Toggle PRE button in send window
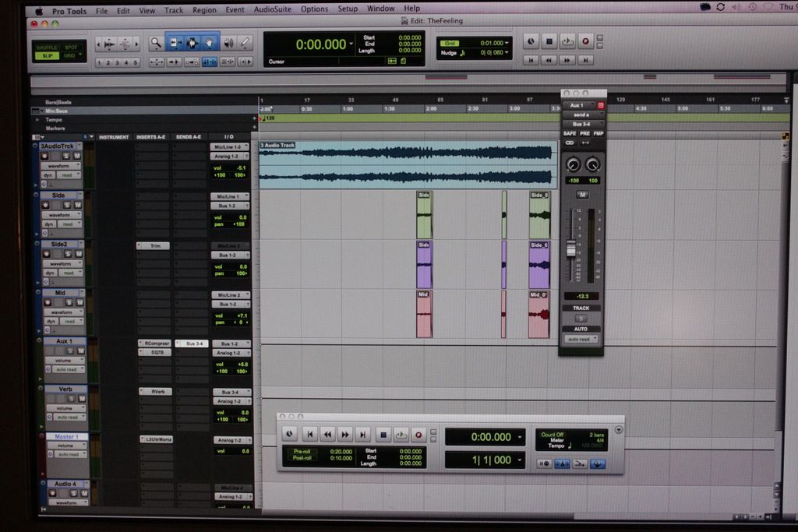 click(584, 133)
